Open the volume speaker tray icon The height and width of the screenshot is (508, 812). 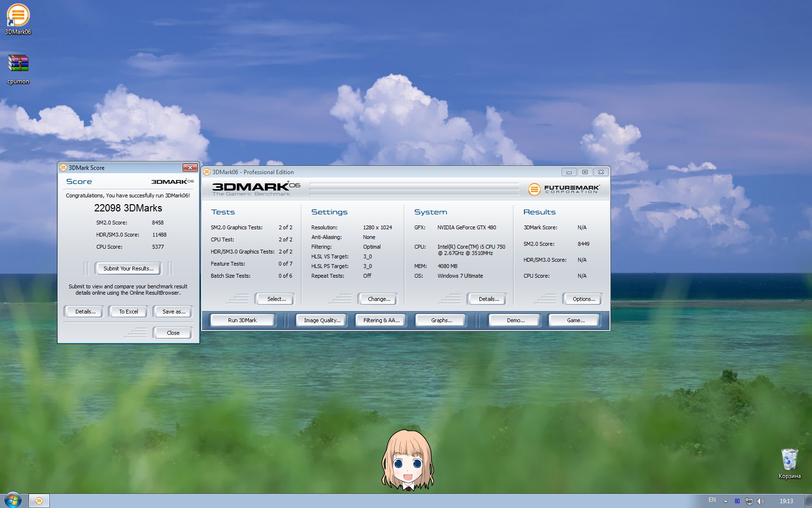tap(760, 501)
